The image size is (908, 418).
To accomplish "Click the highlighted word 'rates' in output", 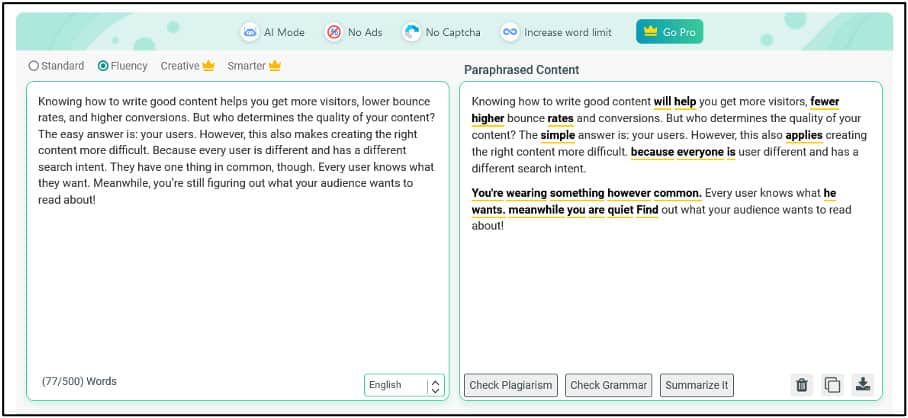I will 560,119.
